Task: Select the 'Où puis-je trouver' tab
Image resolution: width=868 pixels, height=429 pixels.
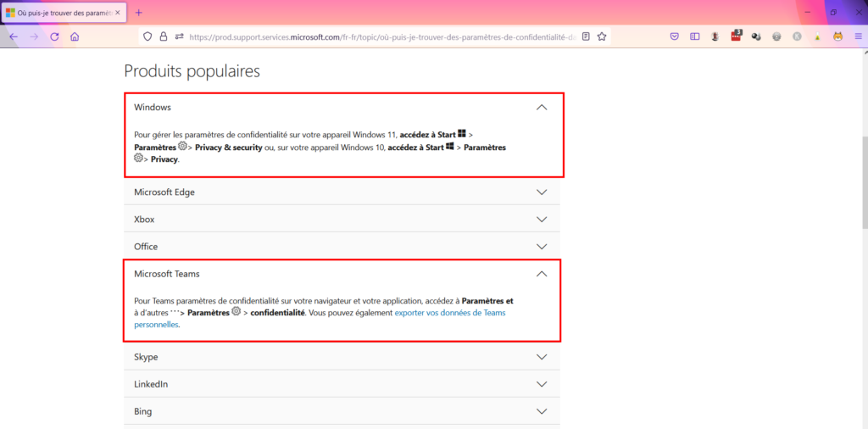Action: 64,12
